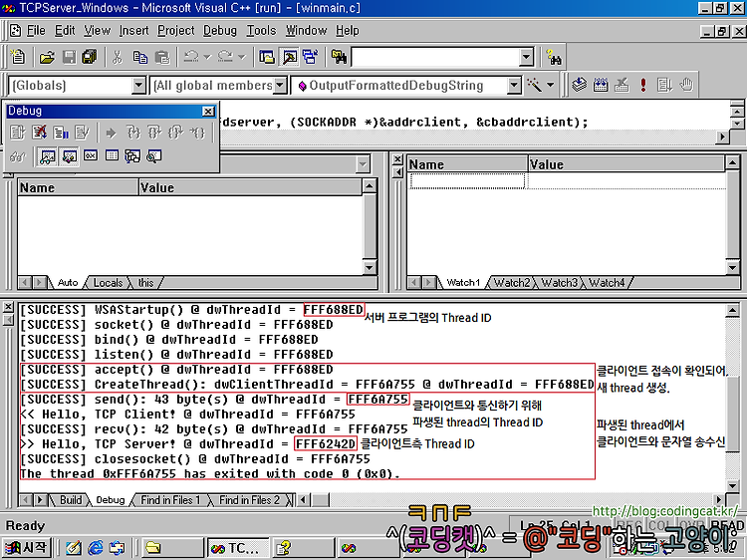Open the File menu
The width and height of the screenshot is (747, 560).
click(36, 31)
